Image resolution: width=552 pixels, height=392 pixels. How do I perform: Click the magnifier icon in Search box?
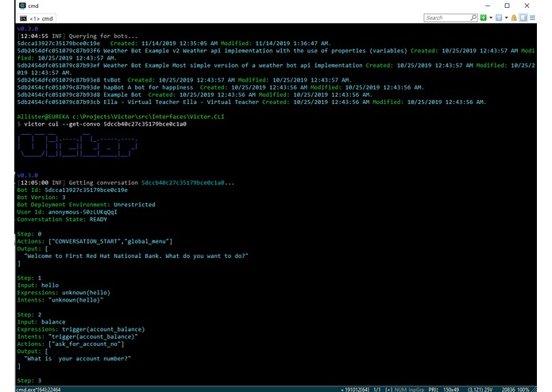tap(473, 17)
